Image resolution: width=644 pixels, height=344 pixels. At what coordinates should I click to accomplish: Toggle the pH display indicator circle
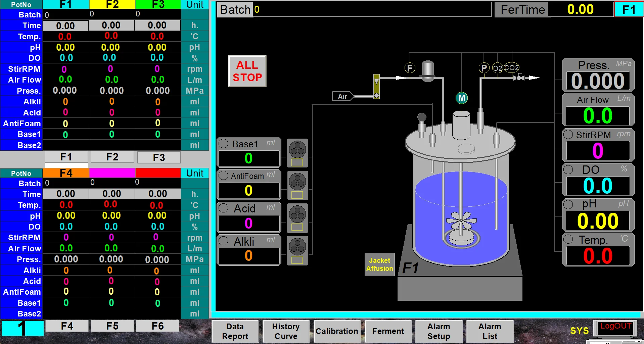click(569, 204)
